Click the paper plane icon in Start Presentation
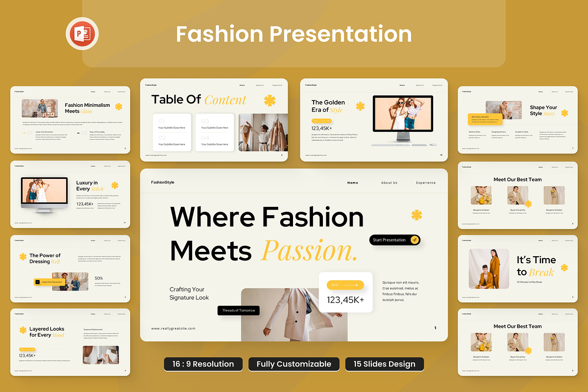Screen dimensions: 588x392 [415, 240]
